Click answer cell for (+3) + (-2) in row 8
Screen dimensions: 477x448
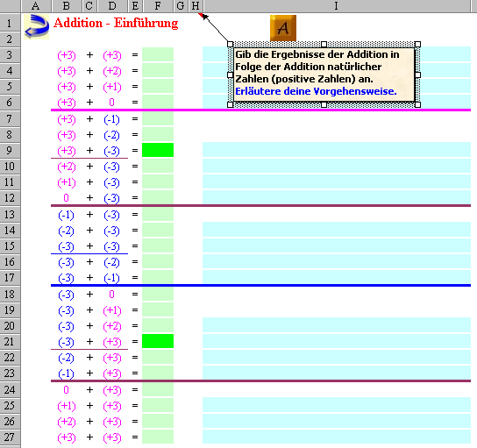tap(158, 134)
